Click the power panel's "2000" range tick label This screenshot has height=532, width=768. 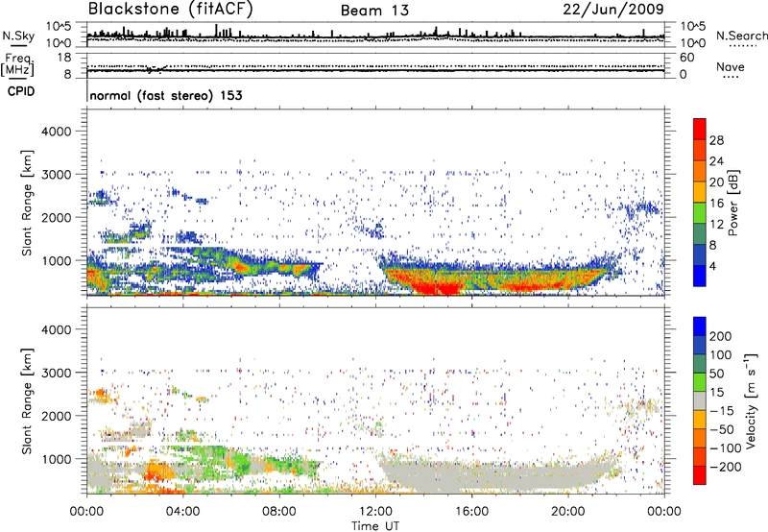click(56, 217)
